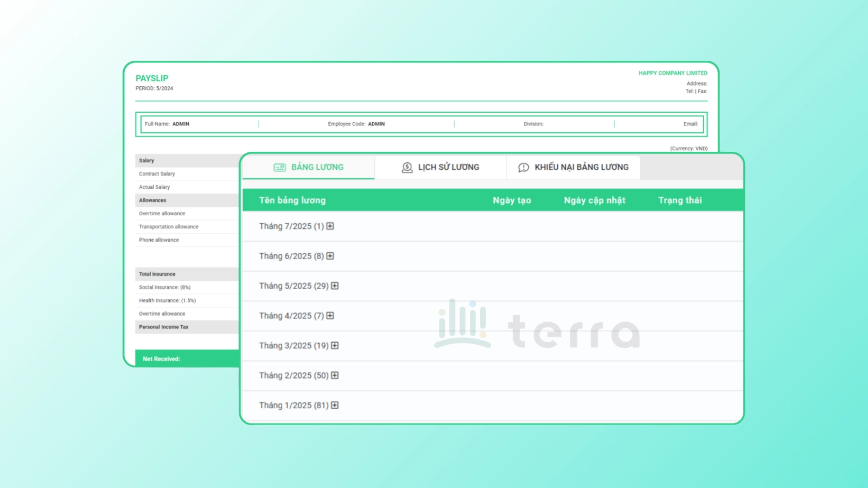
Task: Click the PAYSLIP title in the payslip window
Action: tap(152, 78)
